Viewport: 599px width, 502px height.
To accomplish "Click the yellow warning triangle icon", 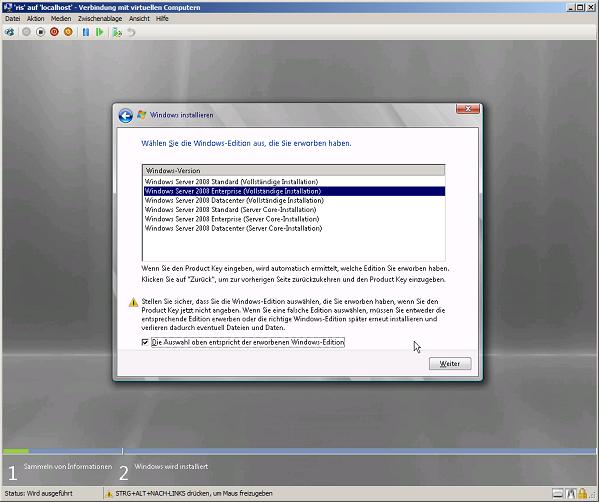I will pyautogui.click(x=133, y=303).
